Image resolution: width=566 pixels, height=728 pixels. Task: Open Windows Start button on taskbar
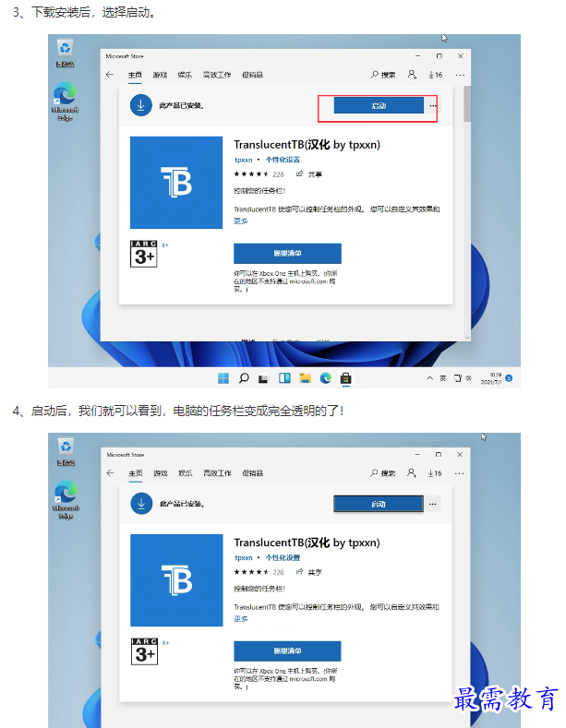tap(223, 378)
